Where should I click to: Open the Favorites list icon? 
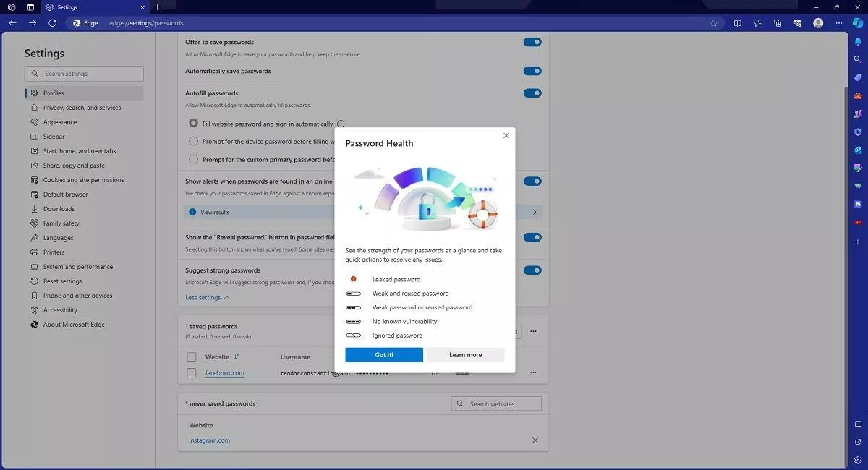pyautogui.click(x=759, y=22)
